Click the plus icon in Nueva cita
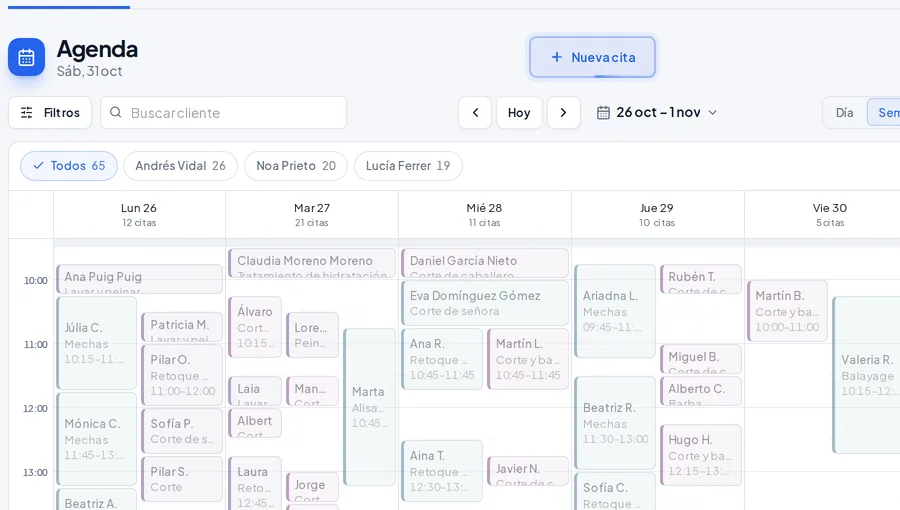This screenshot has height=510, width=900. point(556,57)
